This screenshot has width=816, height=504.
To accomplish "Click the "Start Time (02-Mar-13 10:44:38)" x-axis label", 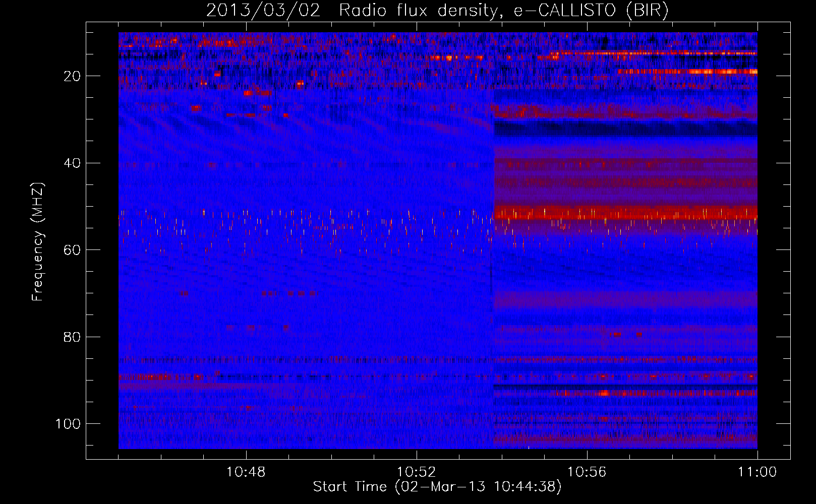I will pyautogui.click(x=437, y=487).
